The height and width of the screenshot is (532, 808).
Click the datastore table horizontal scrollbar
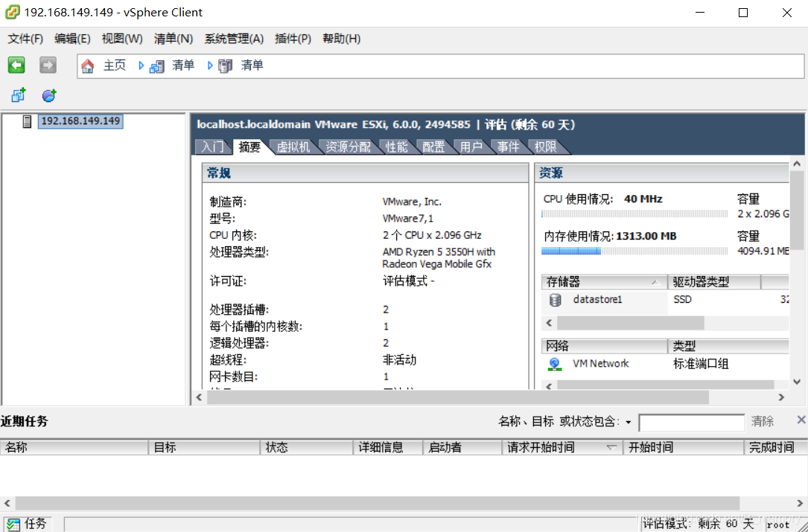coord(631,323)
